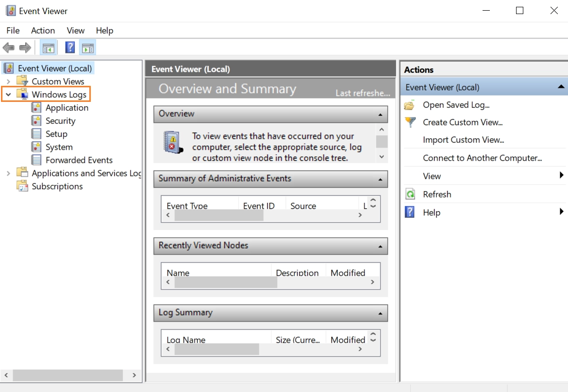Click the Event Viewer (Local) tree root icon
Viewport: 568px width, 392px height.
9,68
